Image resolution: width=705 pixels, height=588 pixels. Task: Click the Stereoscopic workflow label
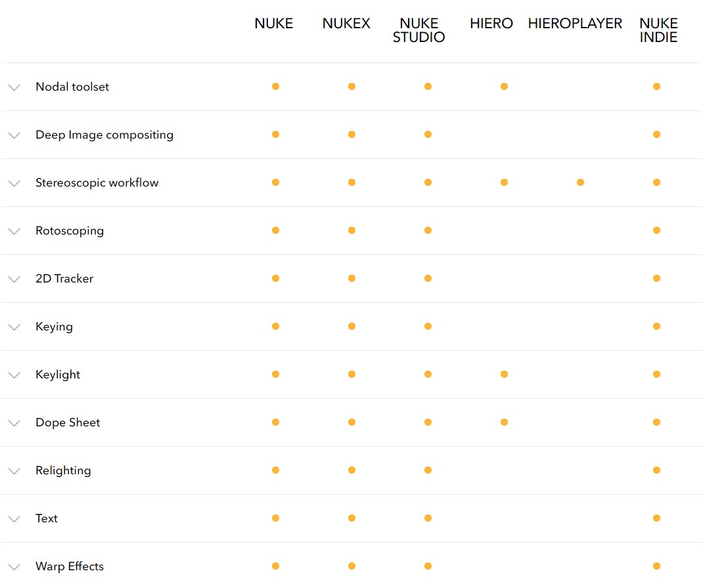pyautogui.click(x=97, y=183)
